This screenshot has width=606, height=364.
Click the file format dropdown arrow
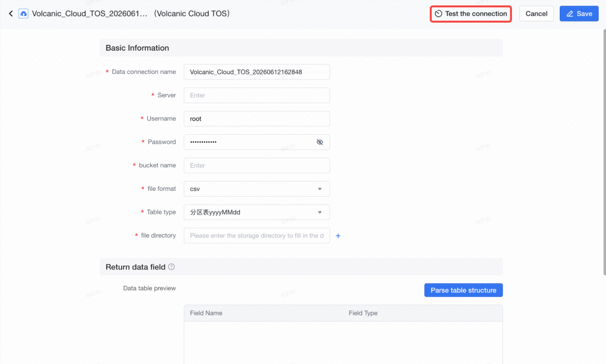click(319, 189)
